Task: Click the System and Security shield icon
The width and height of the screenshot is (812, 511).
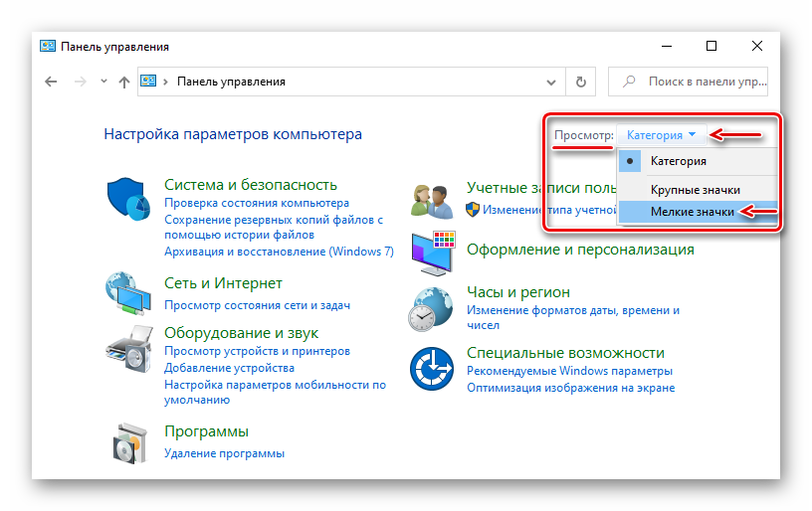Action: click(x=128, y=199)
